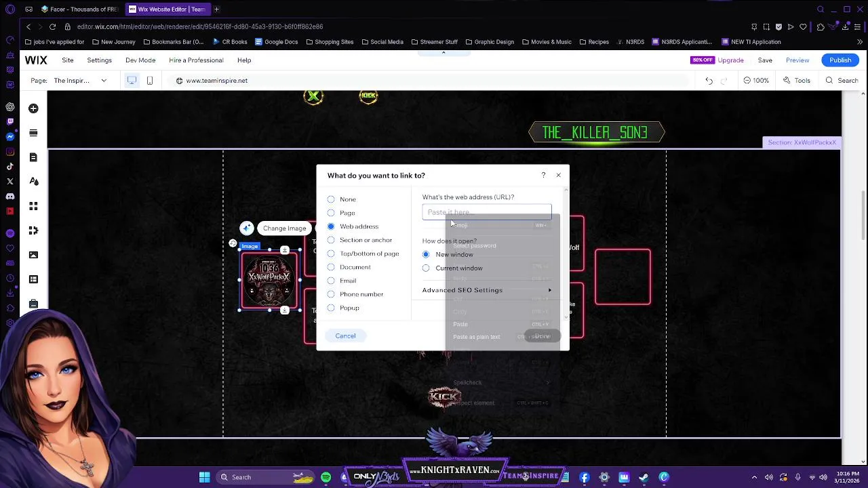Publish the Wix site
868x488 pixels.
click(x=840, y=60)
